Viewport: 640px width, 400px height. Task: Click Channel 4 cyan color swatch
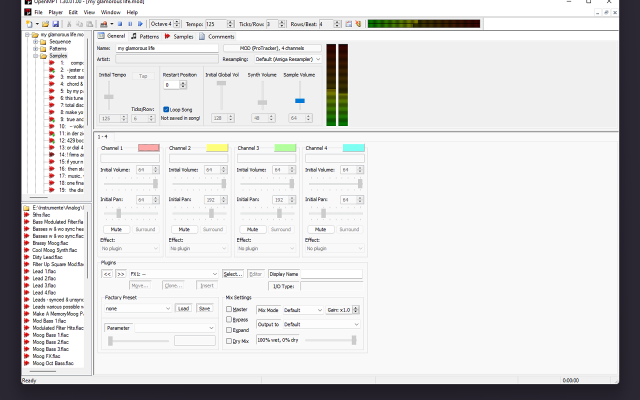click(353, 148)
